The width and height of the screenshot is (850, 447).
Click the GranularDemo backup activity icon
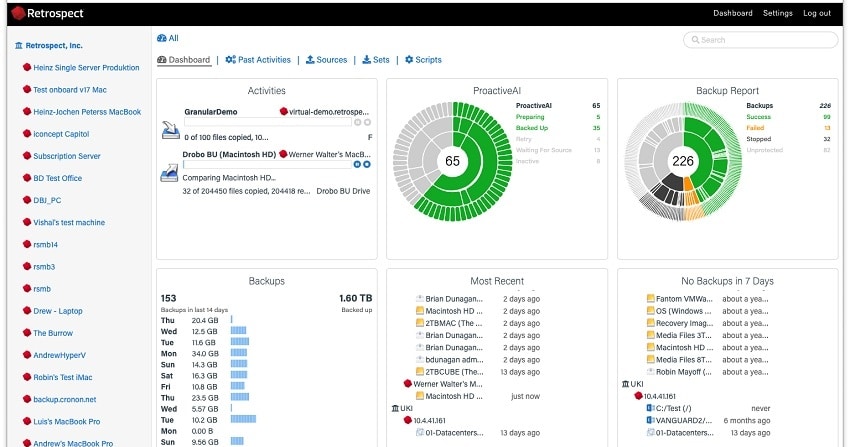pos(169,130)
